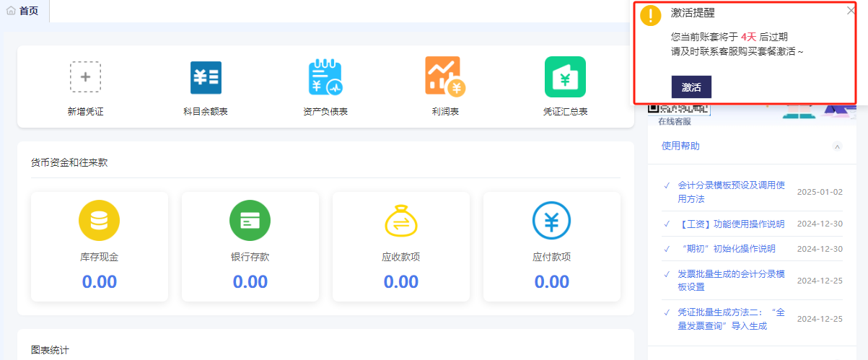This screenshot has width=868, height=360.
Task: Click the 激活 button
Action: pos(691,87)
